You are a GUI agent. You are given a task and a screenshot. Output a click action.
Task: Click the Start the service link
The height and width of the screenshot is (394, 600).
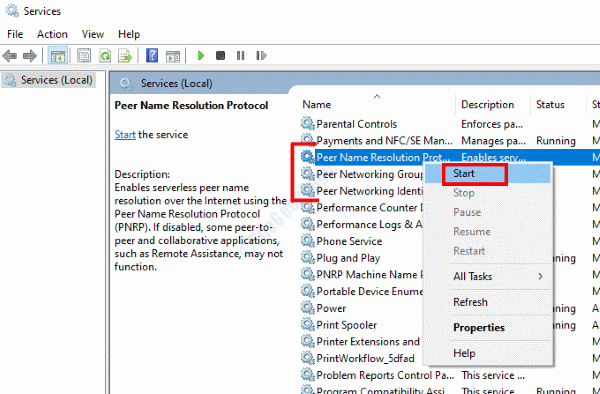click(125, 135)
